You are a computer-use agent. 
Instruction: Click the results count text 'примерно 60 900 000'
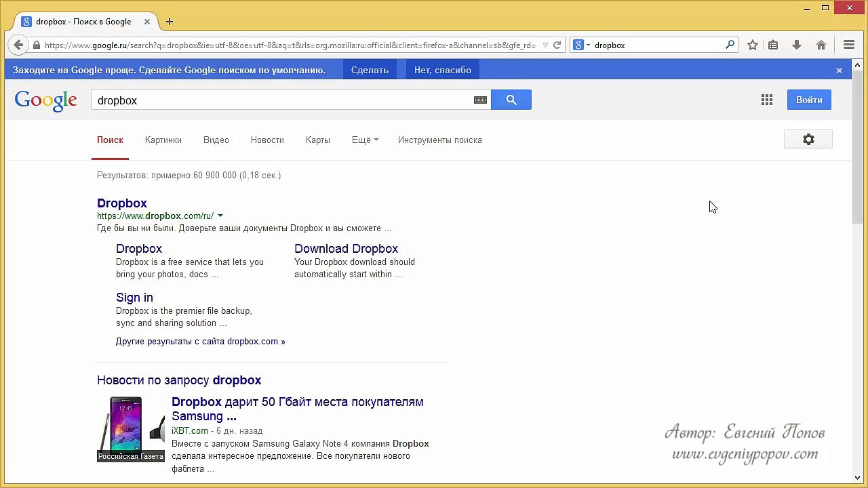point(194,176)
